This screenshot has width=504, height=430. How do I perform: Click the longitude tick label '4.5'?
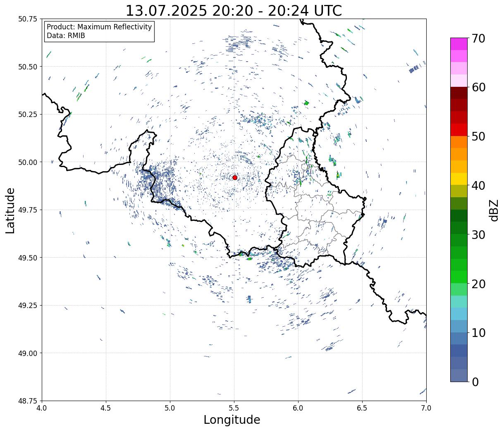106,408
